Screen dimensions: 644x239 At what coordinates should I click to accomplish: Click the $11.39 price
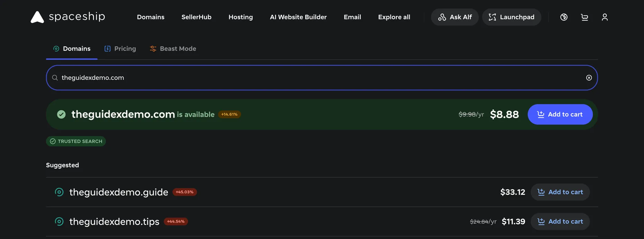[x=513, y=221]
